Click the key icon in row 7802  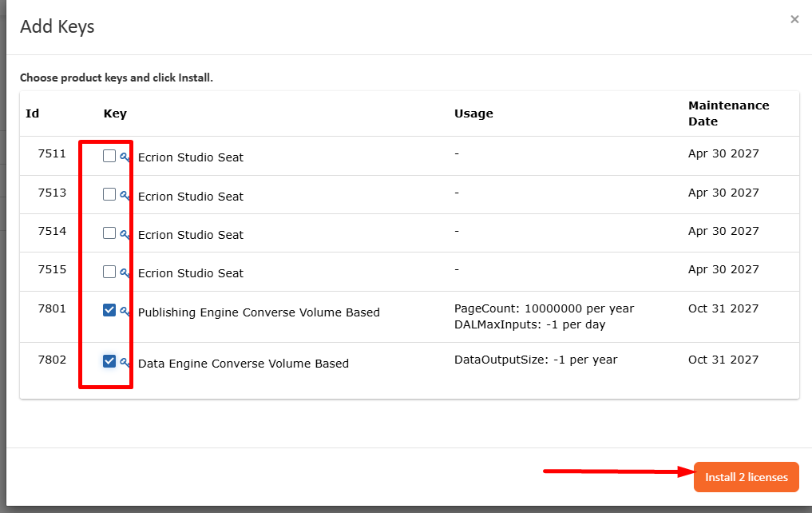pyautogui.click(x=125, y=363)
